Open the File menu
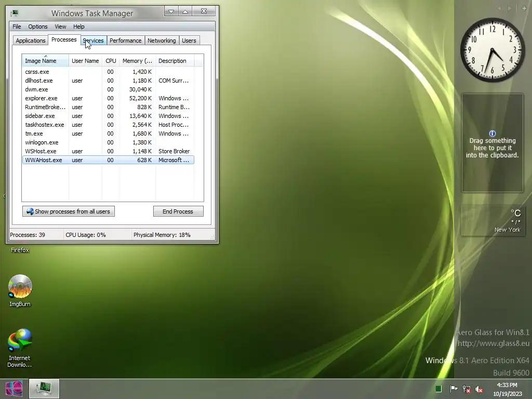The height and width of the screenshot is (399, 532). tap(17, 26)
